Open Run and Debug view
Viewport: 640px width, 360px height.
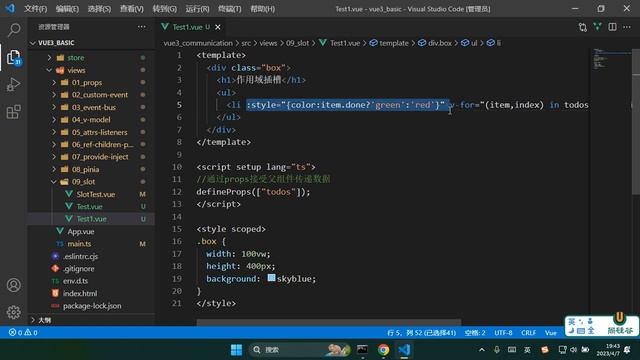pyautogui.click(x=14, y=84)
